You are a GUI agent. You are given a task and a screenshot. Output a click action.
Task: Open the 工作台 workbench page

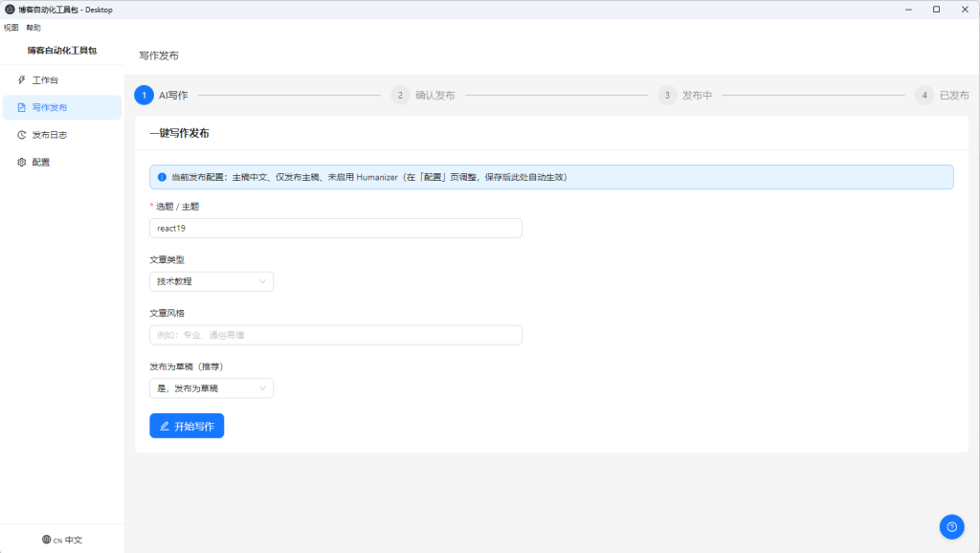[62, 80]
